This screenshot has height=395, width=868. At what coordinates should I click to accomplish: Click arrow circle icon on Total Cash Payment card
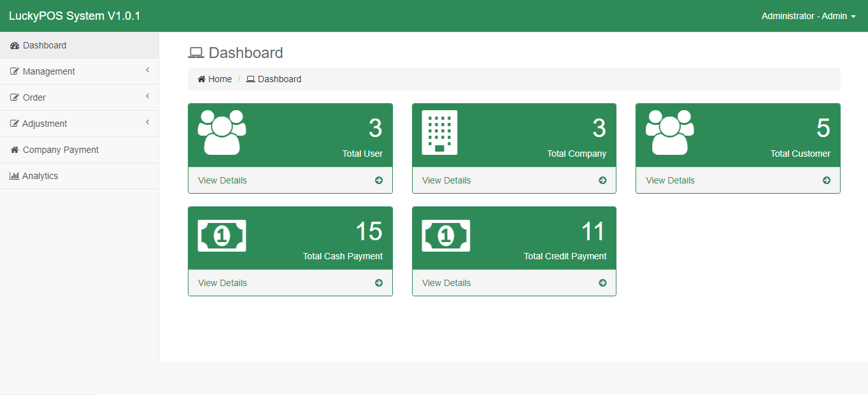[x=379, y=283]
